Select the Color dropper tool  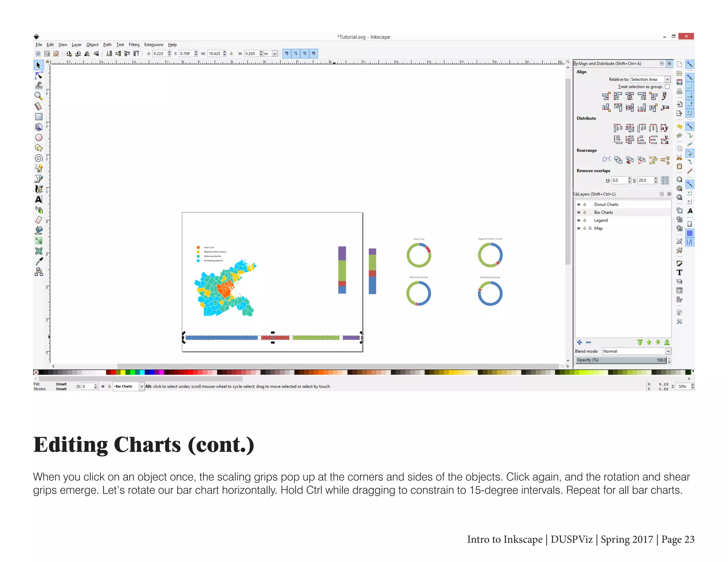(38, 262)
